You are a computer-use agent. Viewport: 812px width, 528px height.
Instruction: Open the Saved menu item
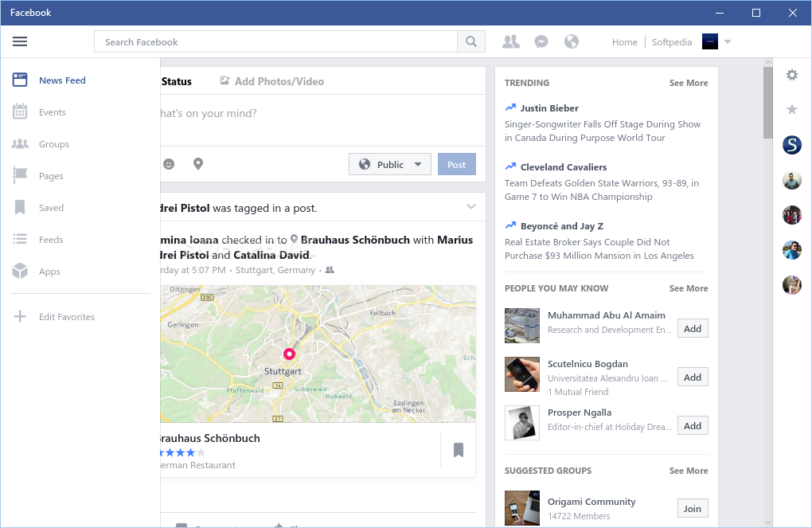51,208
